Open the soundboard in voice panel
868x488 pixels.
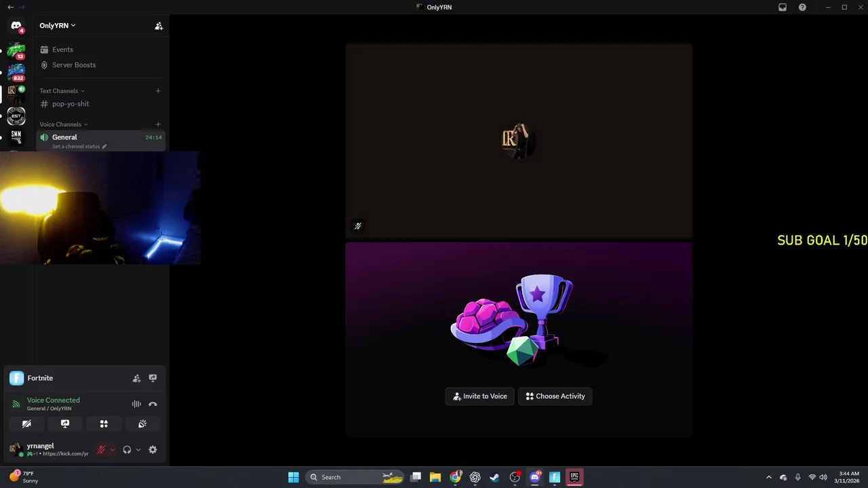pos(142,424)
